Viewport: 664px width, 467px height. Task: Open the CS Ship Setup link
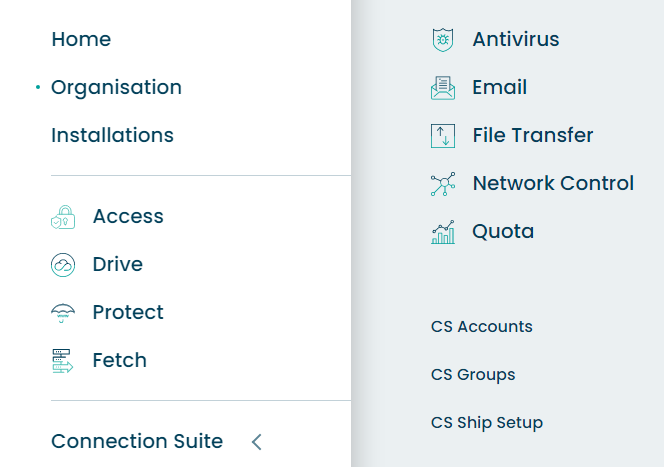487,423
